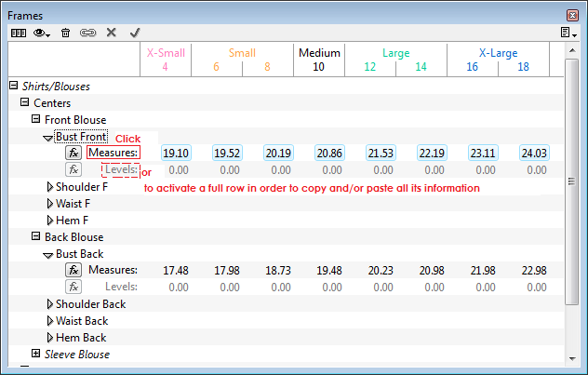Click the trash delete icon
Image resolution: width=588 pixels, height=375 pixels.
[x=65, y=33]
